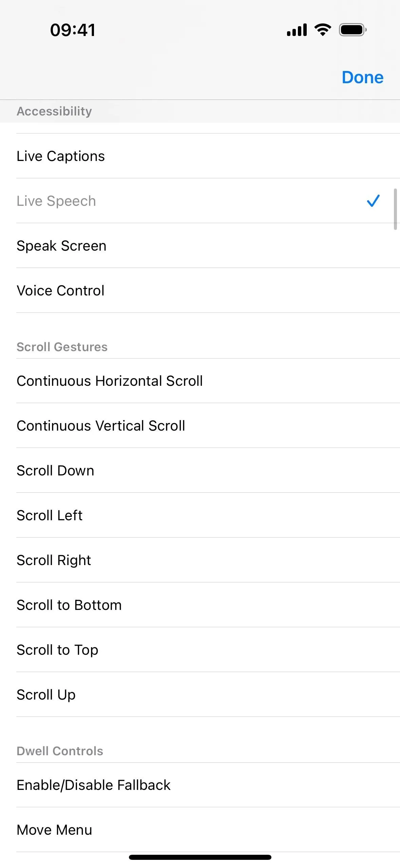Pick Continuous Vertical Scroll gesture

coord(200,426)
